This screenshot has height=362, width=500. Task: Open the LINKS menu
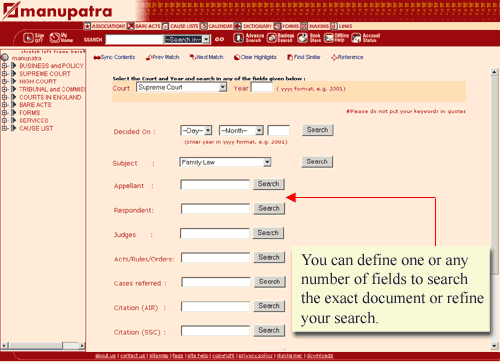click(x=342, y=26)
